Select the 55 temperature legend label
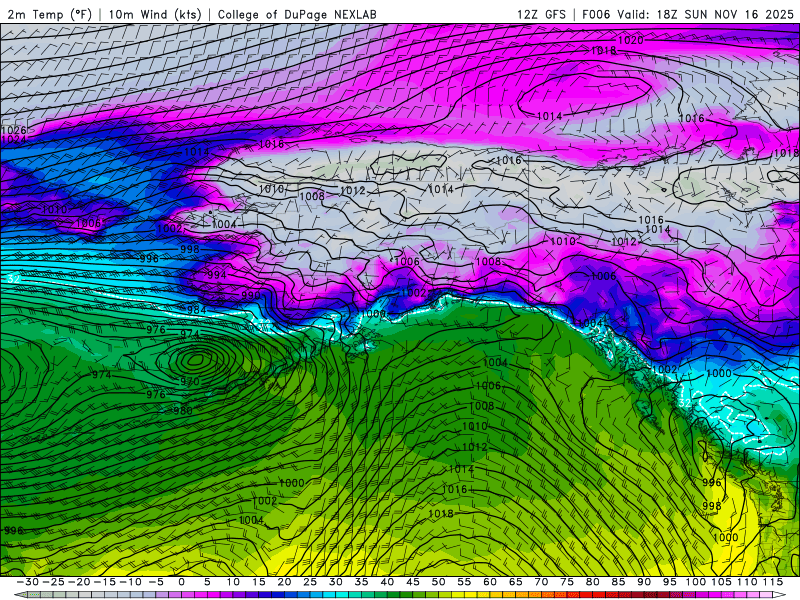The image size is (800, 600). coord(464,582)
